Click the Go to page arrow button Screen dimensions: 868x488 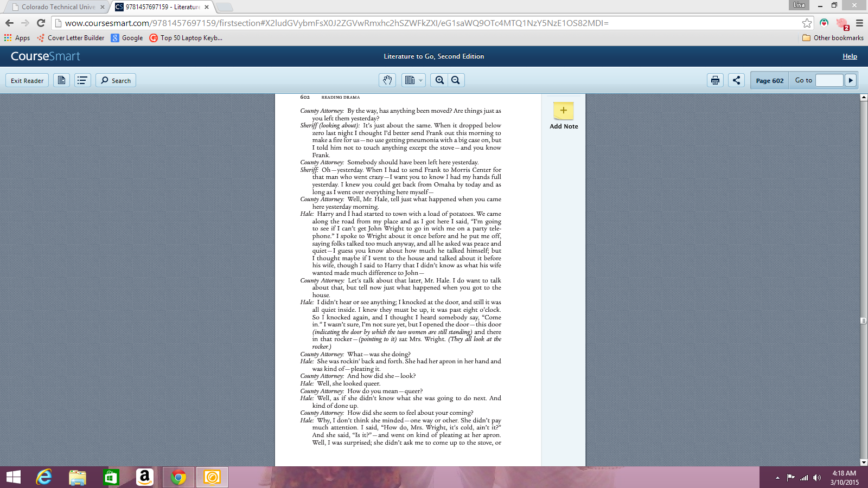pyautogui.click(x=851, y=80)
